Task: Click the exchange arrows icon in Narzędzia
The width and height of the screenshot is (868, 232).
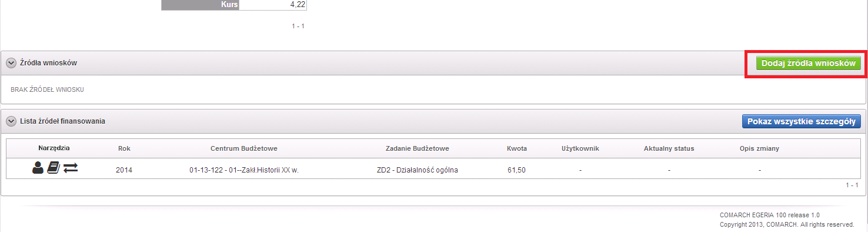Action: tap(71, 168)
